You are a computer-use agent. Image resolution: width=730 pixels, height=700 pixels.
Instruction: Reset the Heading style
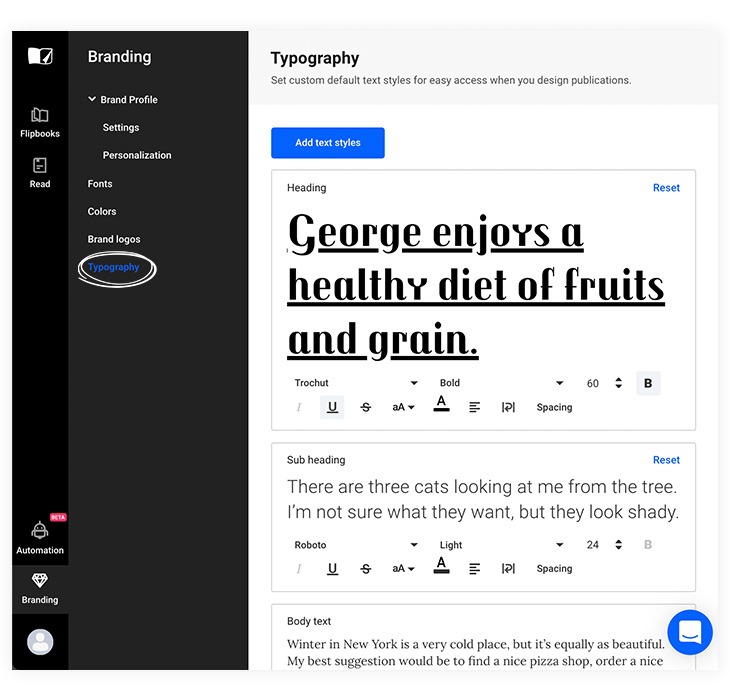(666, 188)
